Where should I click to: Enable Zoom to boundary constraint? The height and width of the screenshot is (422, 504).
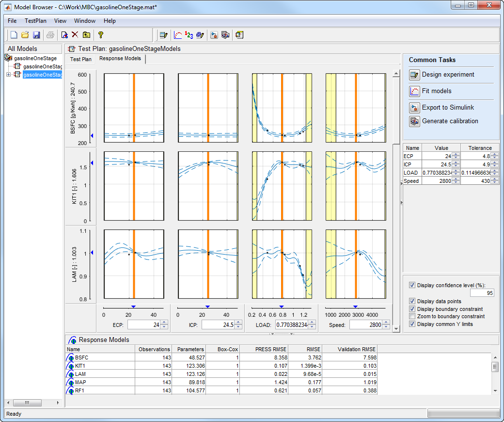412,316
